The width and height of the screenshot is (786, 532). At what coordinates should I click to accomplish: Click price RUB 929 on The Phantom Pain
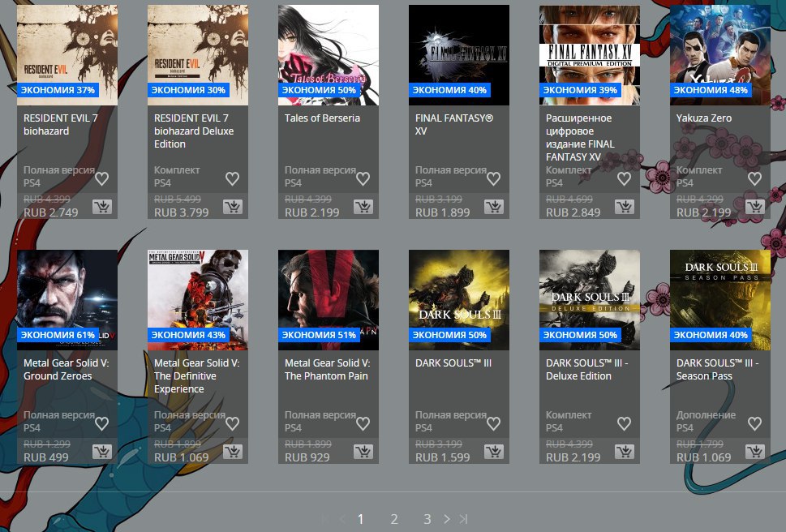coord(307,457)
